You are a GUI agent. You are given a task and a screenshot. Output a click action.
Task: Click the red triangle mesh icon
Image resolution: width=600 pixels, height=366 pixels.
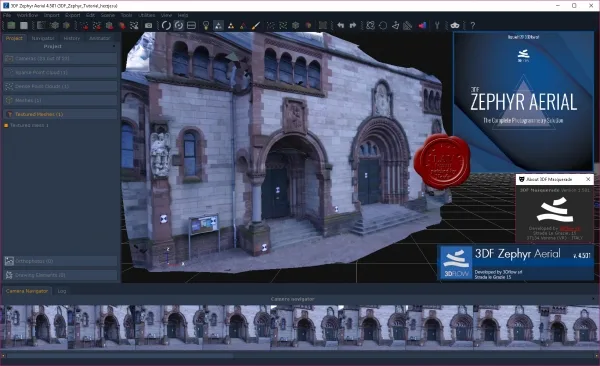(243, 26)
